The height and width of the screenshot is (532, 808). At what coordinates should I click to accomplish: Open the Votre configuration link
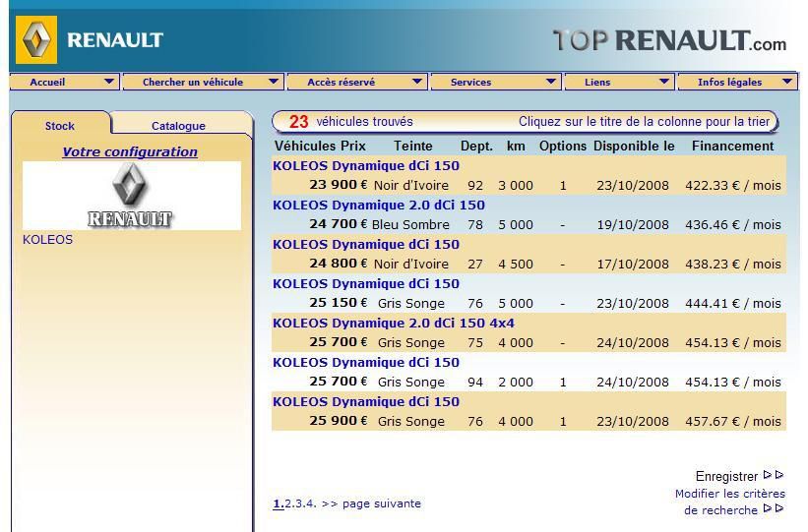point(130,151)
